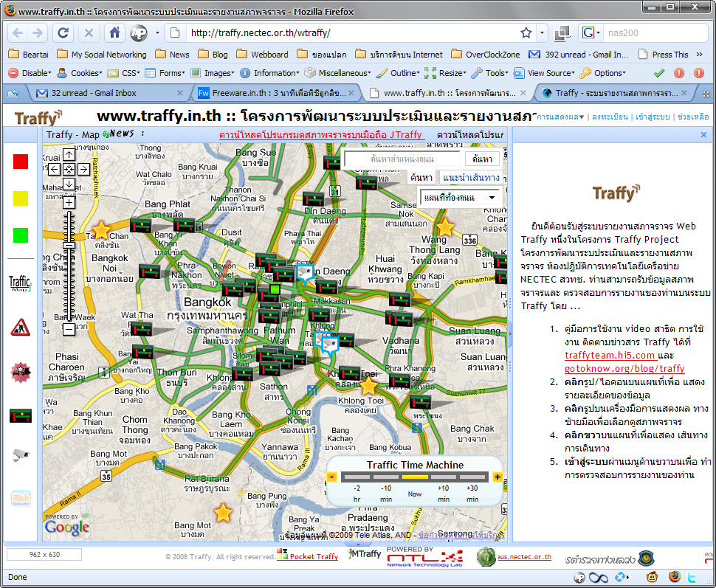716x588 pixels.
Task: Pan the map down with the arrow
Action: (x=69, y=184)
